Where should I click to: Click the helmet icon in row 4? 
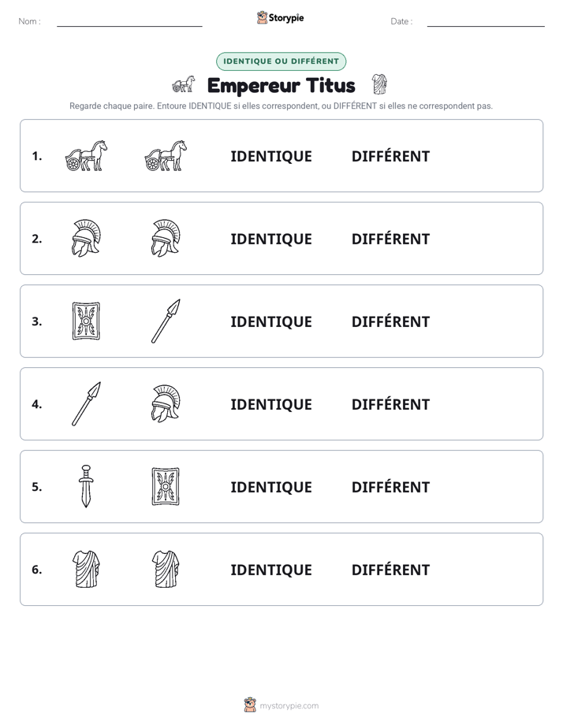tap(166, 403)
